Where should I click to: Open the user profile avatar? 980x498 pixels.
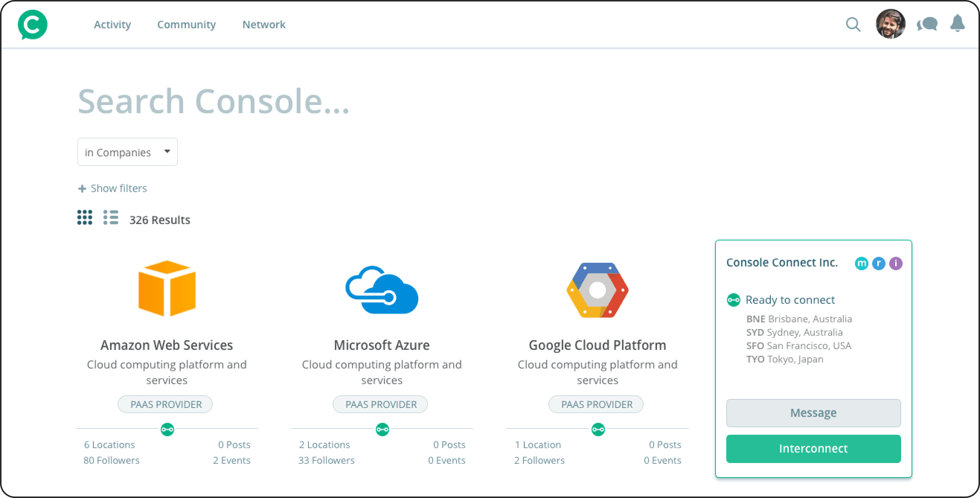click(x=890, y=24)
